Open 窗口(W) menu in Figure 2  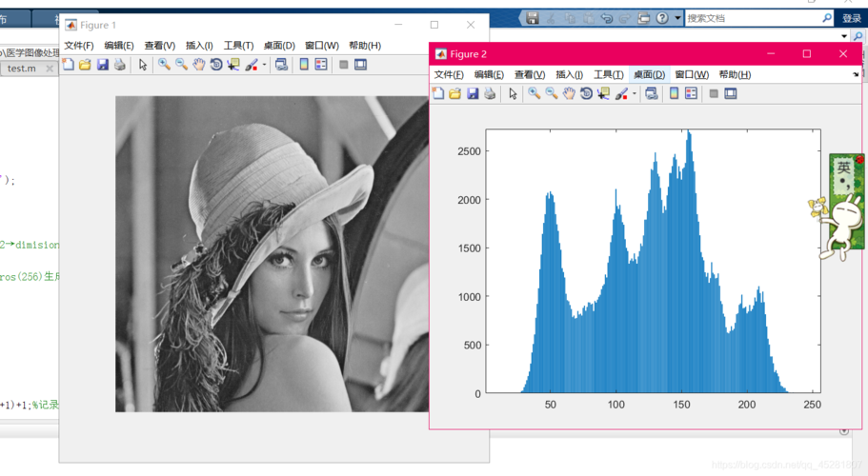pos(692,74)
